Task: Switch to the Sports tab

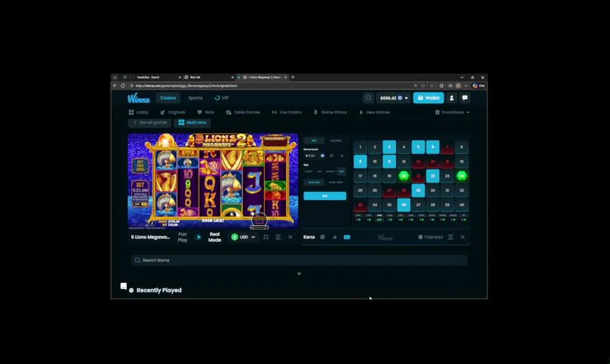Action: [195, 98]
